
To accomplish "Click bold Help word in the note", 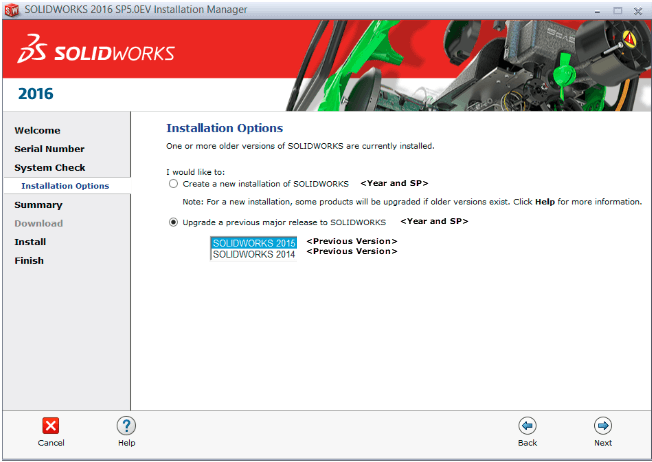I will click(545, 202).
